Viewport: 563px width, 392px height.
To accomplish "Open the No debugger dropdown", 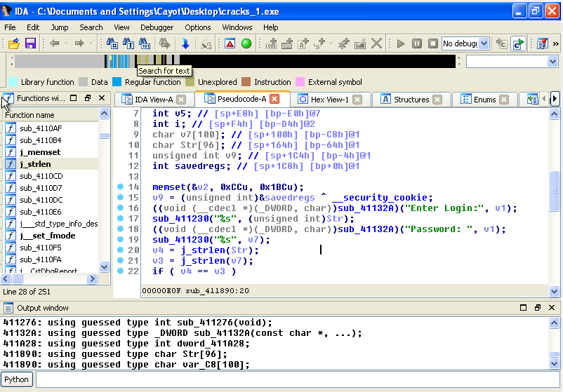I will pyautogui.click(x=484, y=43).
